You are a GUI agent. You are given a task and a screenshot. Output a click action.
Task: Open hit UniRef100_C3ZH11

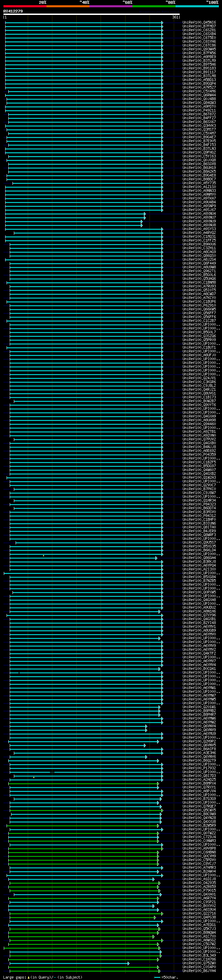199,248
